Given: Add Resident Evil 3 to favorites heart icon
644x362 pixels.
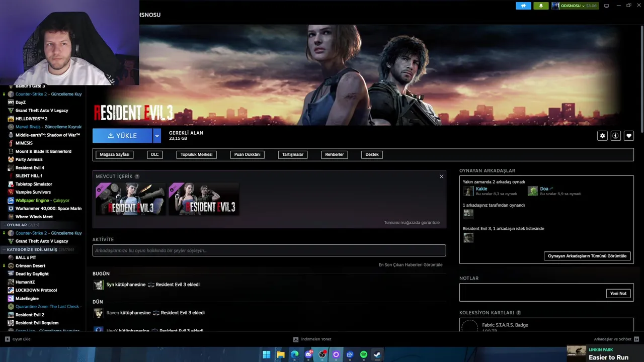Looking at the screenshot, I should pyautogui.click(x=628, y=136).
